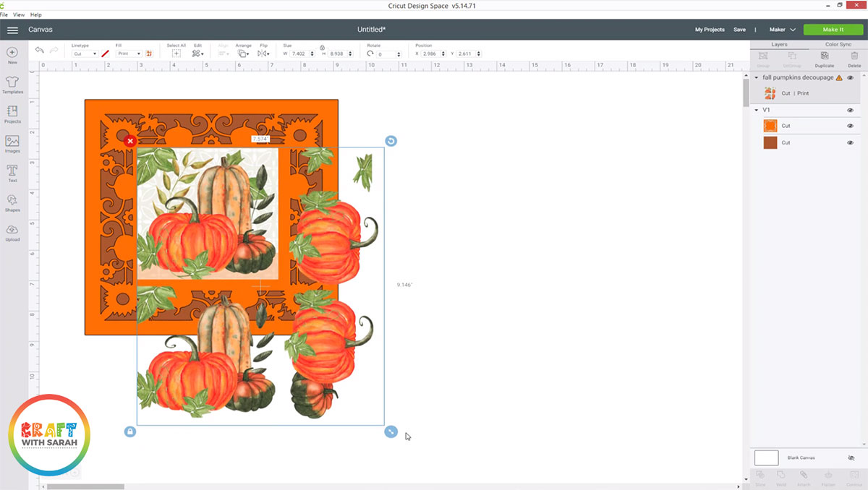Open My Projects
Viewport: 868px width, 490px height.
click(x=710, y=30)
